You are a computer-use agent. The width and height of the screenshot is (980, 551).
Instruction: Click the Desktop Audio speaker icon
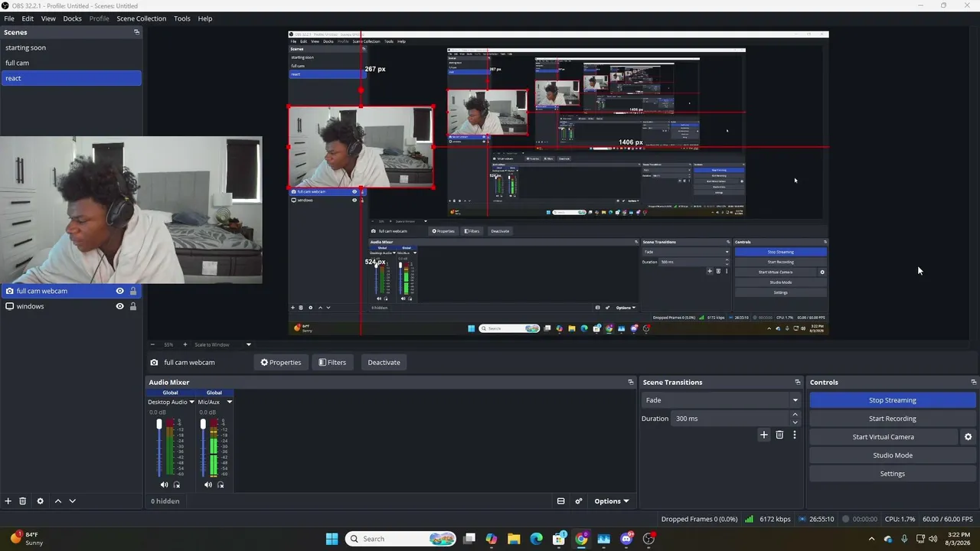[164, 484]
